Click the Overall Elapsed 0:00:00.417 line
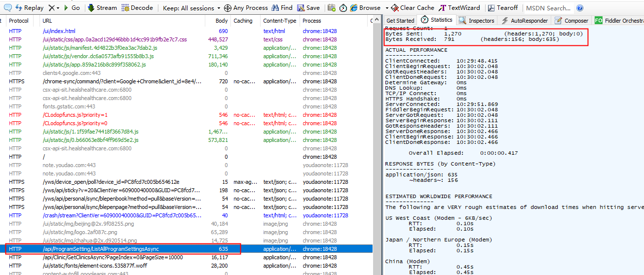Screen dimensions: 644x275 coord(463,153)
